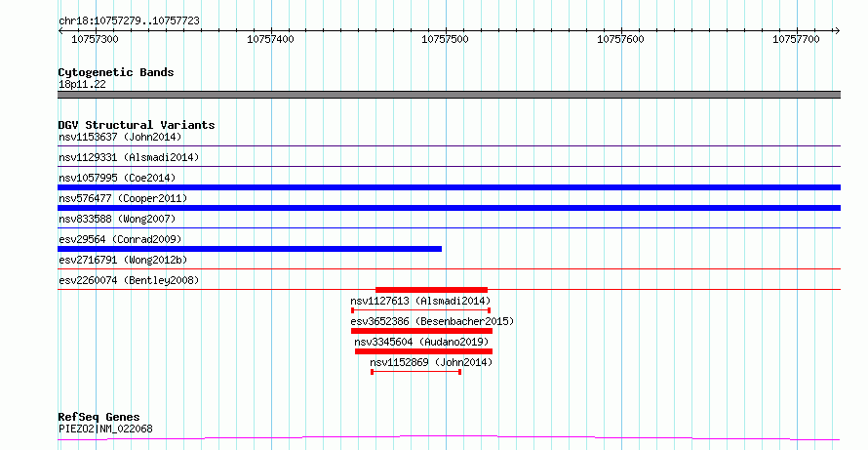Click the red bracketed span of nsv1127613
Viewport: 868px width, 450px height.
(420, 310)
